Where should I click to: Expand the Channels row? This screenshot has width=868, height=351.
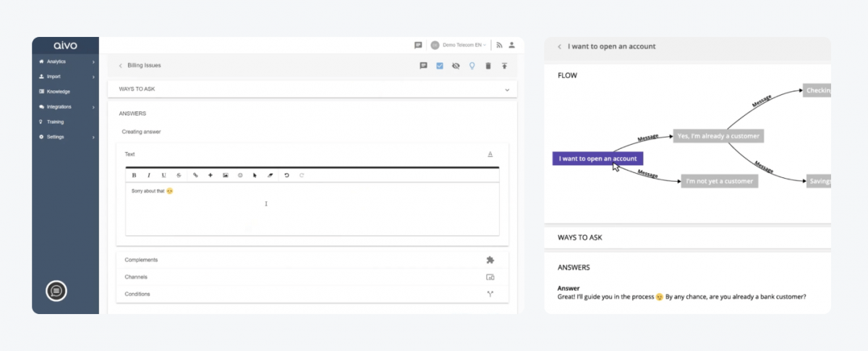(312, 277)
